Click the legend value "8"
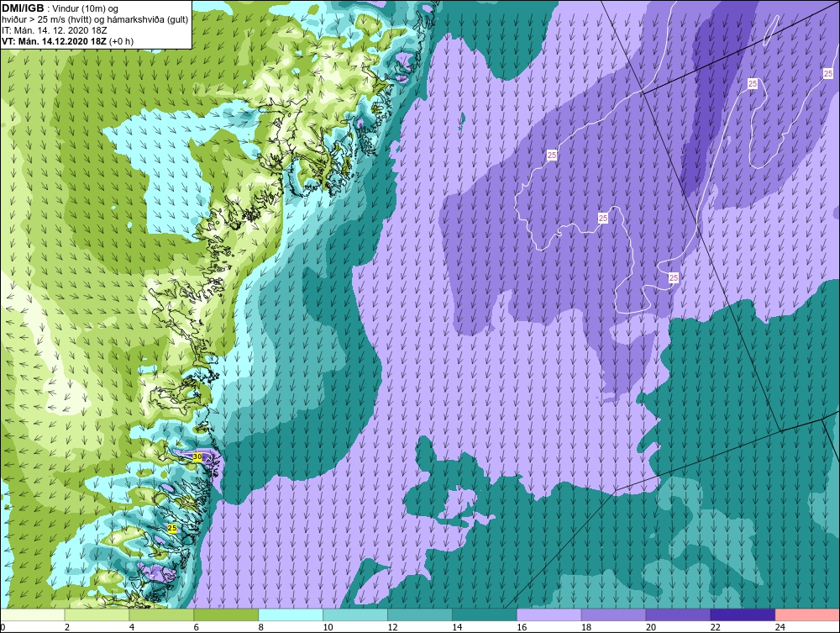840x633 pixels. click(261, 627)
